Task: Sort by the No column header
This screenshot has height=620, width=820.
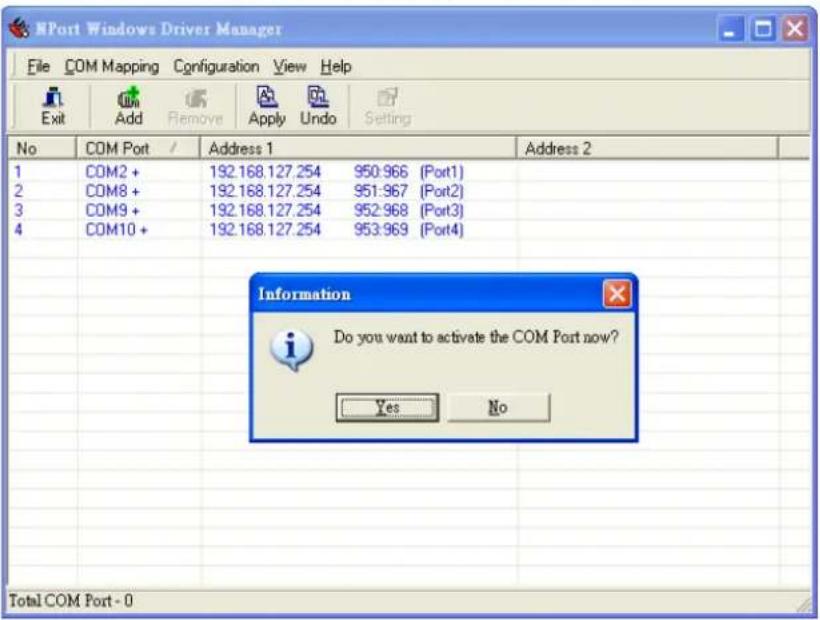Action: 42,148
